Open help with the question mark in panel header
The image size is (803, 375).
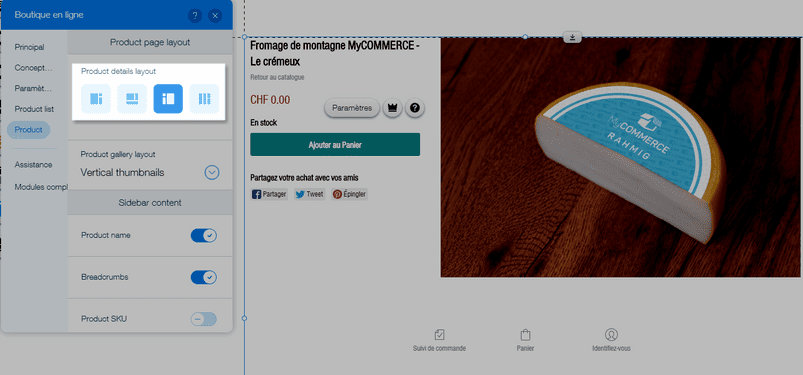click(195, 16)
